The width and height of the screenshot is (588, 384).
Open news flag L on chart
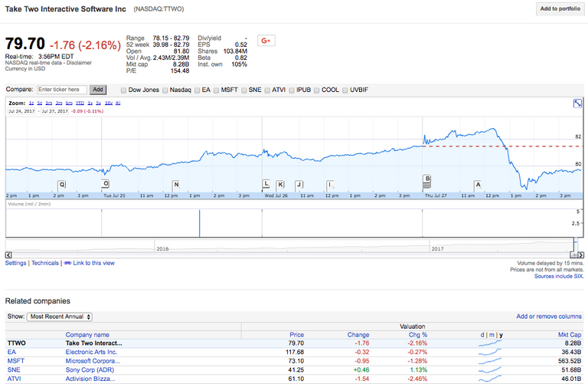(266, 184)
